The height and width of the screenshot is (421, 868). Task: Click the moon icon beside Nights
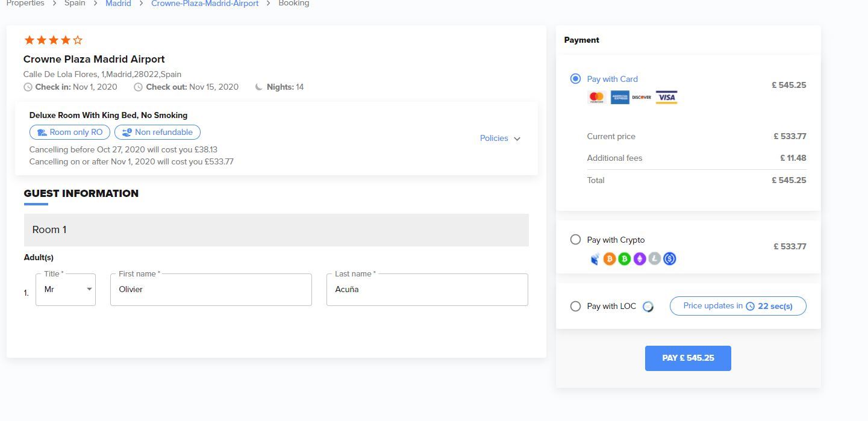[x=259, y=87]
